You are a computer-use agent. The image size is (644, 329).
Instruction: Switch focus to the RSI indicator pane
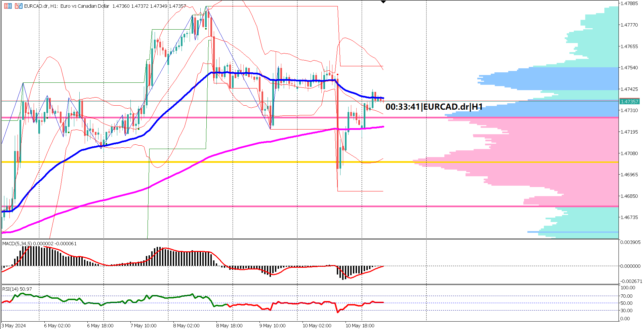pyautogui.click(x=202, y=303)
